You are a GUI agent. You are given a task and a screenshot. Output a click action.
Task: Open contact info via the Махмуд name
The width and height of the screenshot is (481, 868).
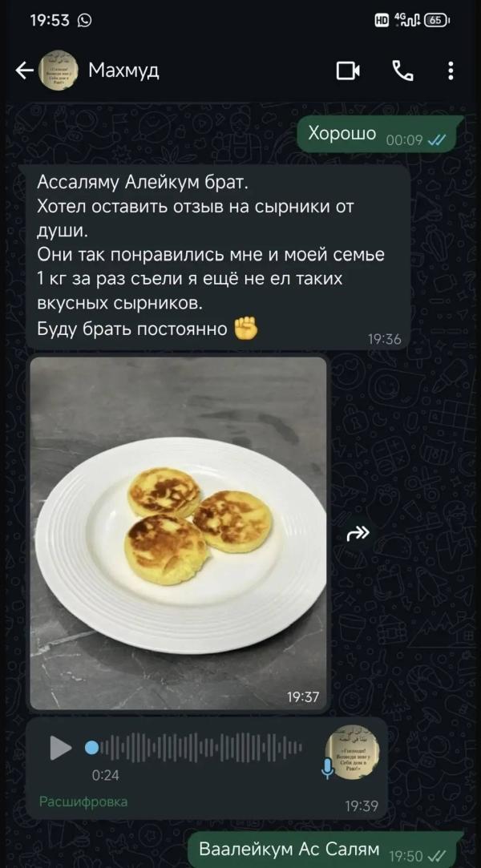point(124,71)
